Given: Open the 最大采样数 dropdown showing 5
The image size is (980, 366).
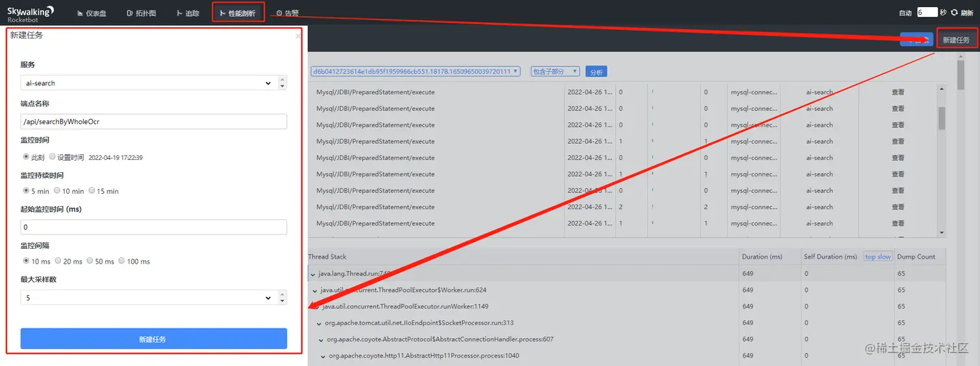Looking at the screenshot, I should [148, 297].
